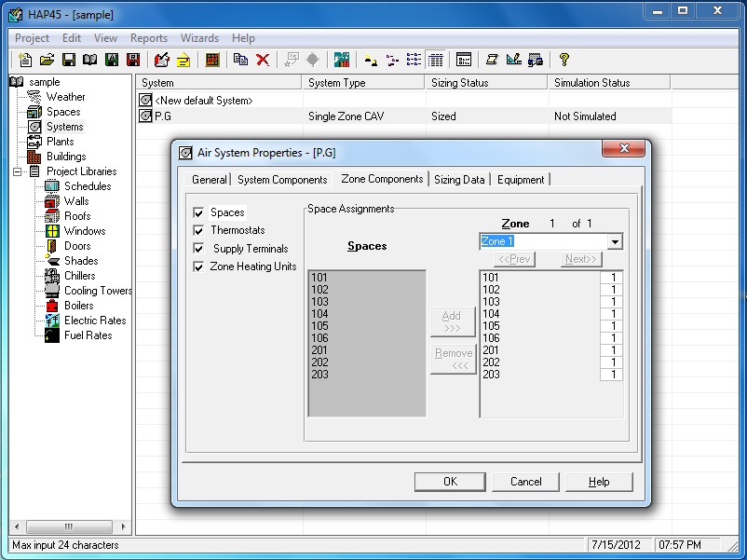Toggle the Supply Terminals checkbox
747x560 pixels.
pos(198,249)
